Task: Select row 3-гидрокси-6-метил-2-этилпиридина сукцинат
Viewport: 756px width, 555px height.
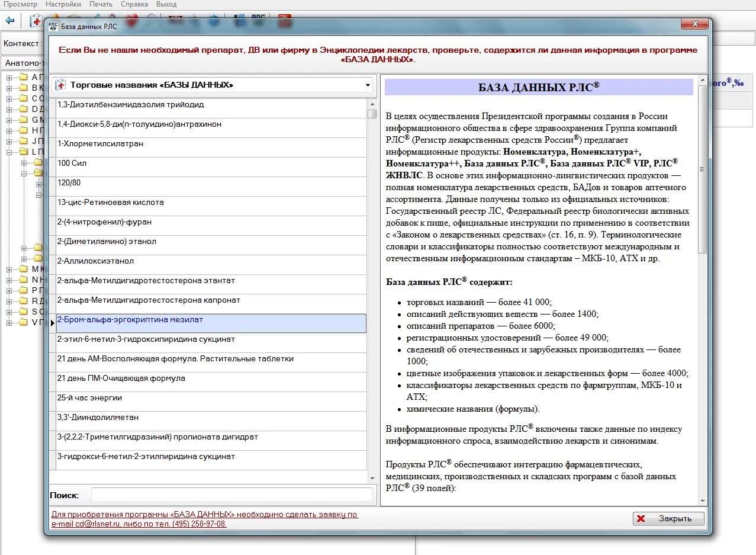Action: (x=211, y=460)
